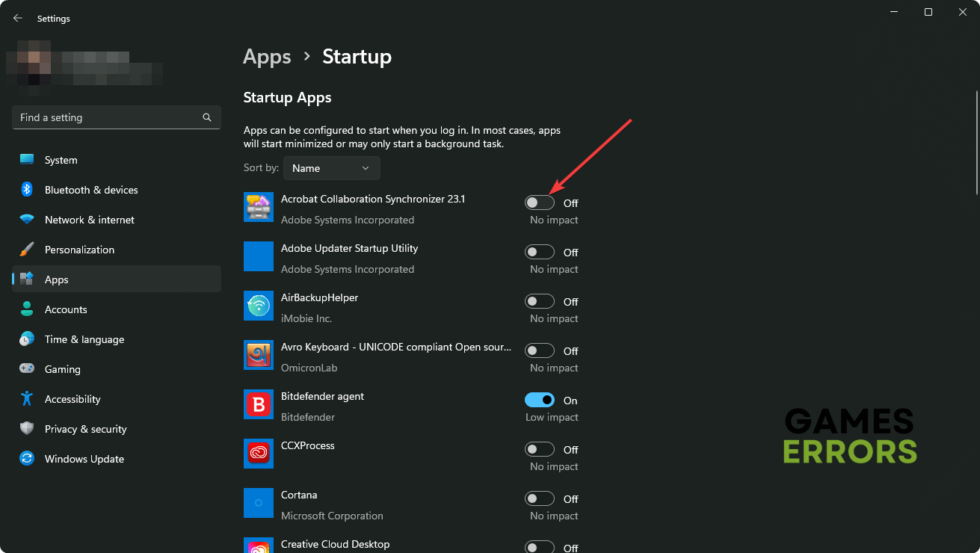
Task: Click the AirBackupHelper app icon
Action: coord(259,306)
